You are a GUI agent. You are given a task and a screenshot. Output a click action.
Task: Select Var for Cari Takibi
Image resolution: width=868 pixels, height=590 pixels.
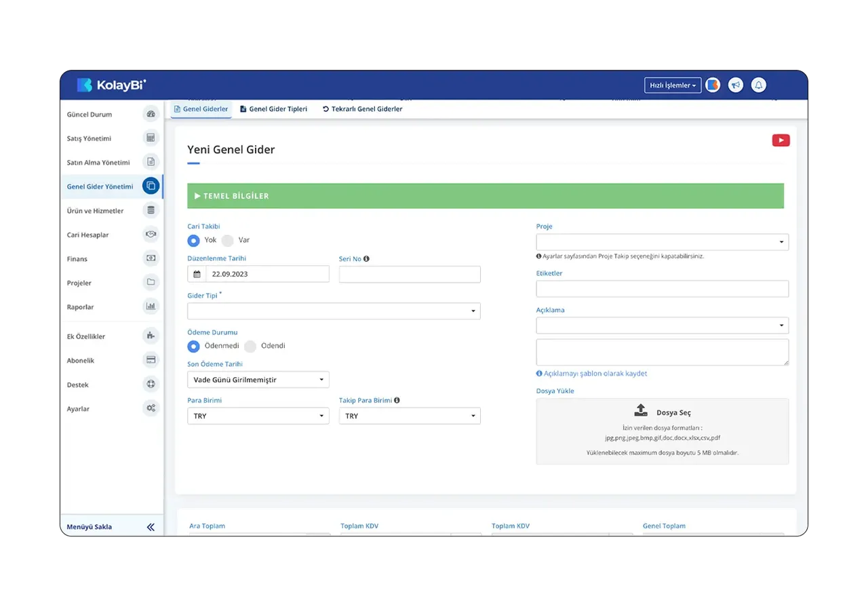point(227,240)
